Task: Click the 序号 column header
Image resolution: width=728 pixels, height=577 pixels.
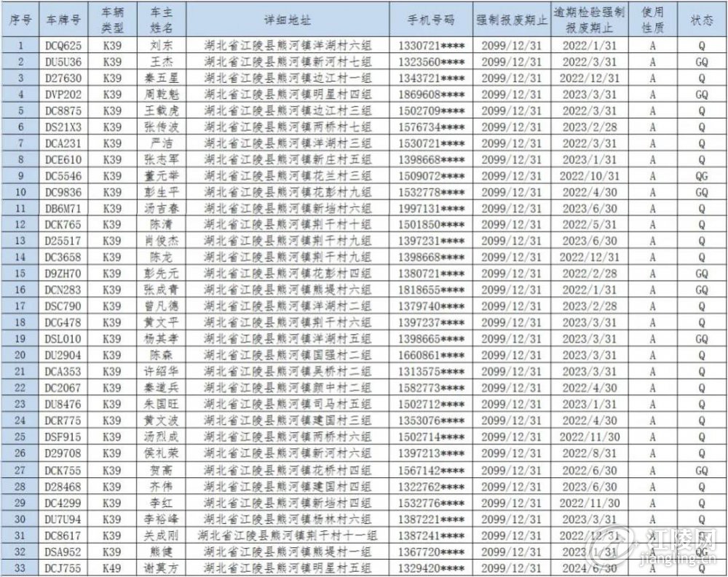Action: click(20, 20)
